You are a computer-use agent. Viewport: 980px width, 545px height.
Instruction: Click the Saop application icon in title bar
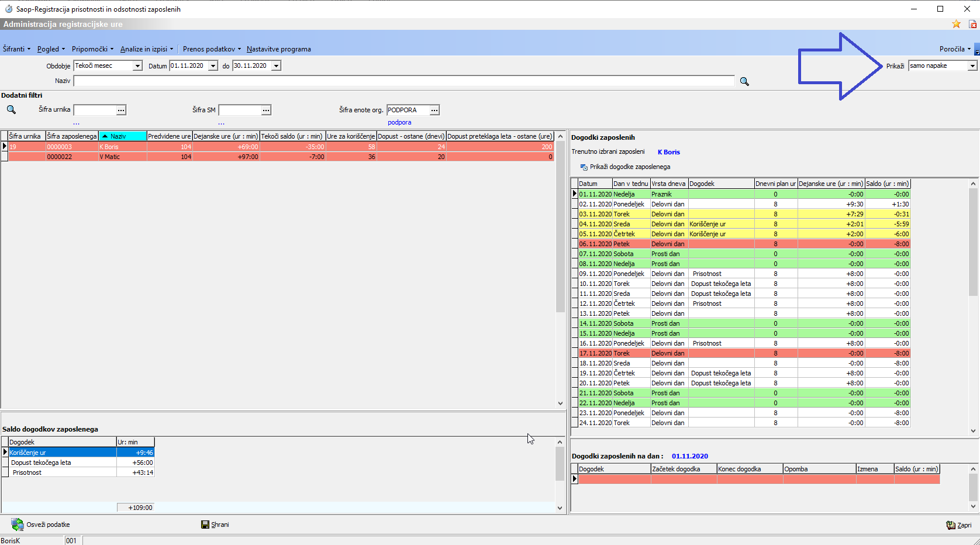pos(8,9)
